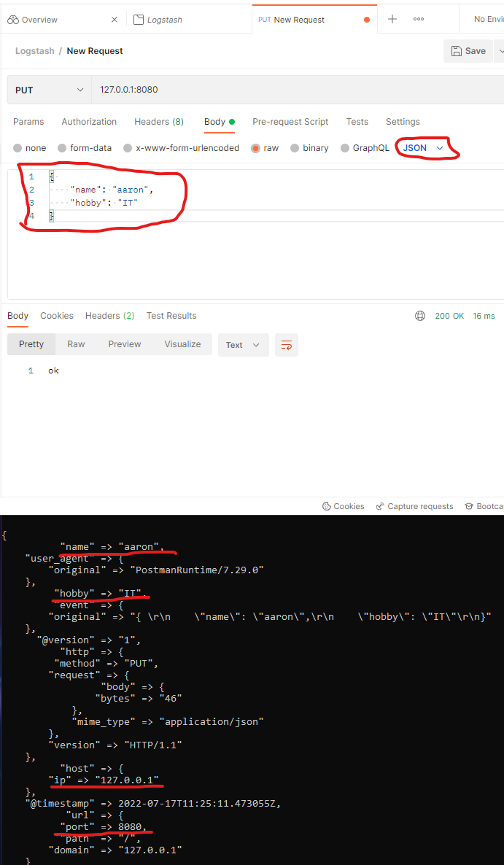Open the PUT HTTP method dropdown
The image size is (504, 865).
50,90
